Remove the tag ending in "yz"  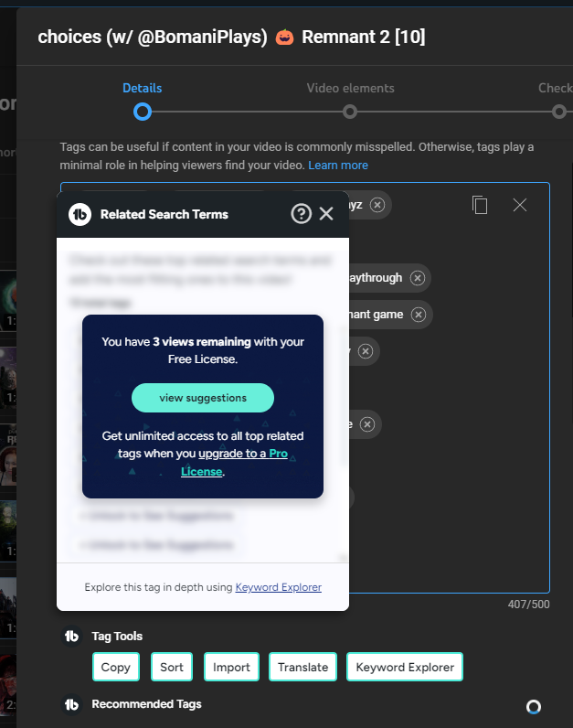(x=377, y=204)
